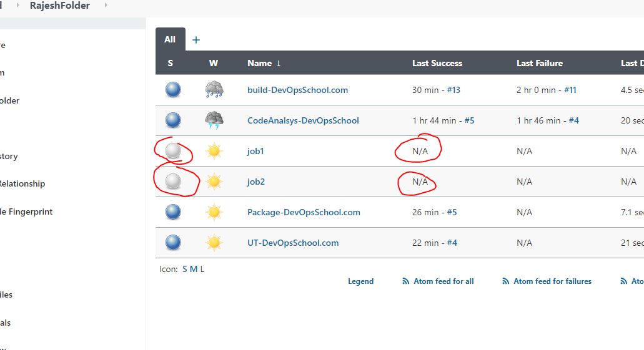Sort jobs by the Name column header
This screenshot has width=644, height=350.
pyautogui.click(x=264, y=63)
